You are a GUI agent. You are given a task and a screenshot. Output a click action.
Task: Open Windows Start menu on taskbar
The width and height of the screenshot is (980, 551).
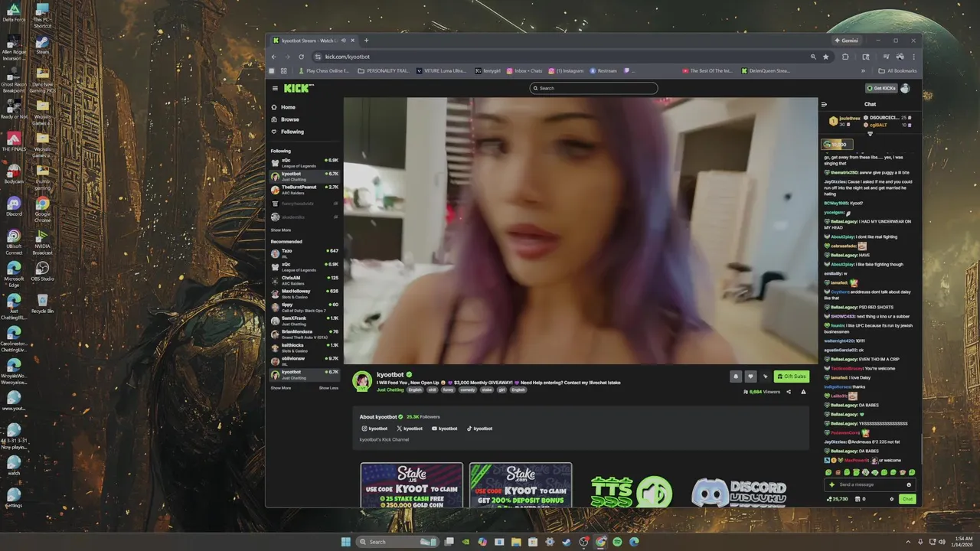(x=345, y=542)
